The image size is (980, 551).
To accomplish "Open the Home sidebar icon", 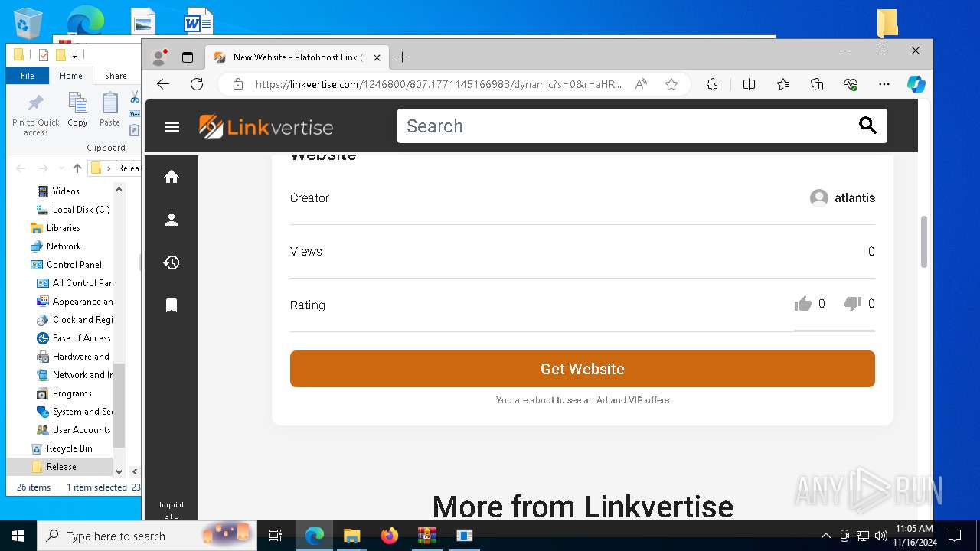I will (171, 177).
